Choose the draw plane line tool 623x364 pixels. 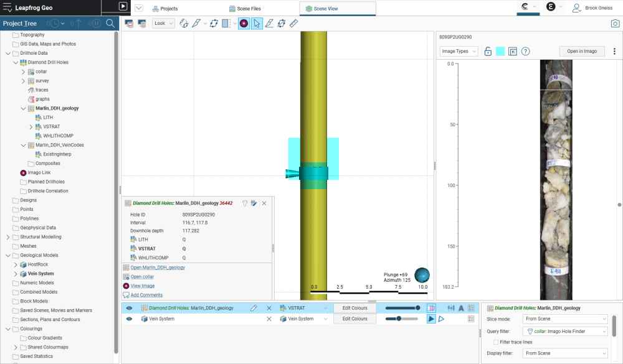tap(269, 24)
